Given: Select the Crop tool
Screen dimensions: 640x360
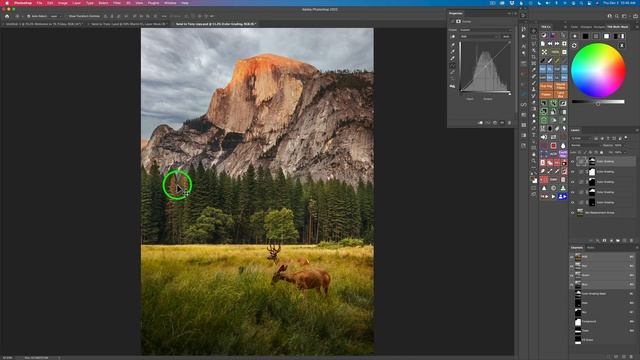Looking at the screenshot, I should point(533,57).
